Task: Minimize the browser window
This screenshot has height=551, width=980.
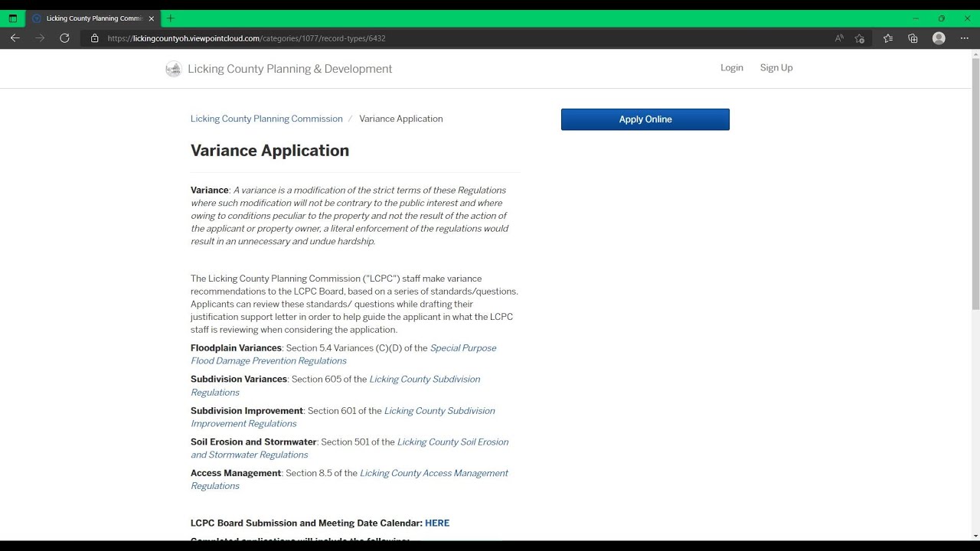Action: pyautogui.click(x=916, y=18)
